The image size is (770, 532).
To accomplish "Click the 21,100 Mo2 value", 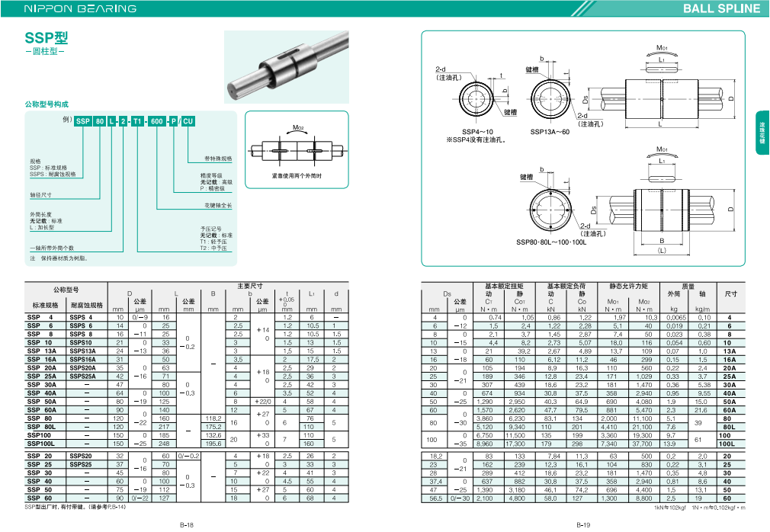I will point(643,427).
